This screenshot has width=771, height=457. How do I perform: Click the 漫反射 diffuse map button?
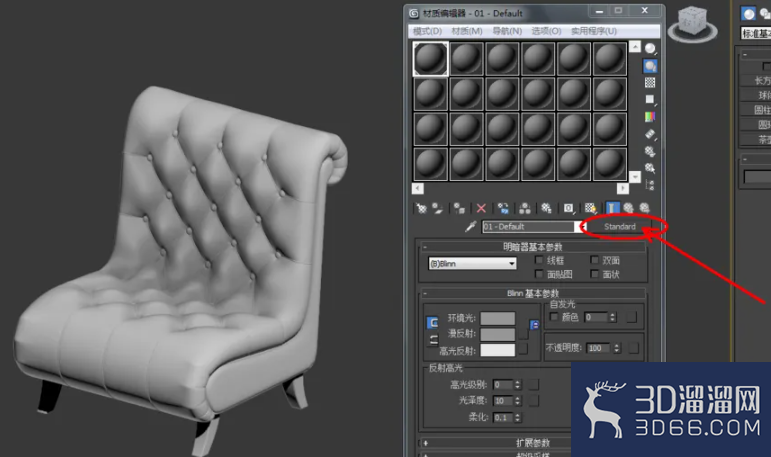click(x=523, y=335)
